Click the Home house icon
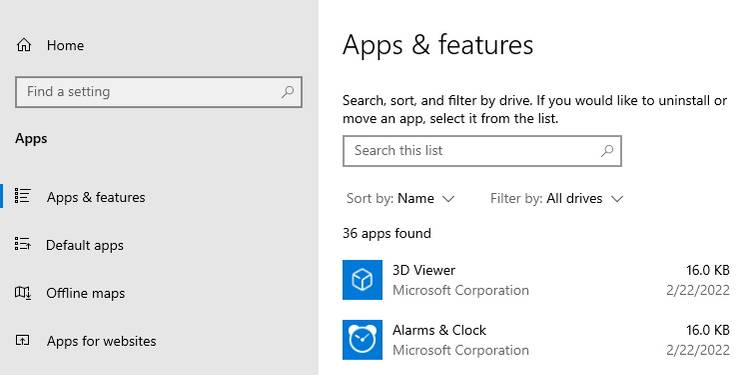This screenshot has height=375, width=749. (23, 45)
